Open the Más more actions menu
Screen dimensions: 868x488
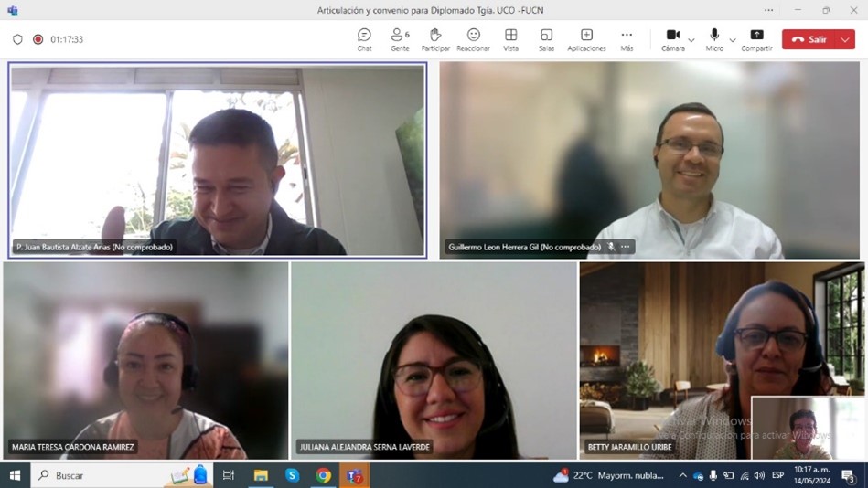coord(627,39)
